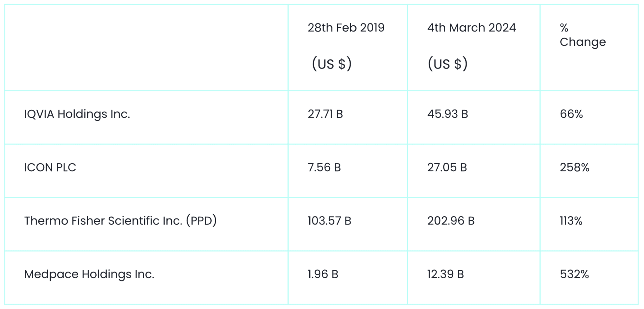Image resolution: width=644 pixels, height=309 pixels.
Task: Select the IQVIA Holdings Inc. row label
Action: point(77,114)
